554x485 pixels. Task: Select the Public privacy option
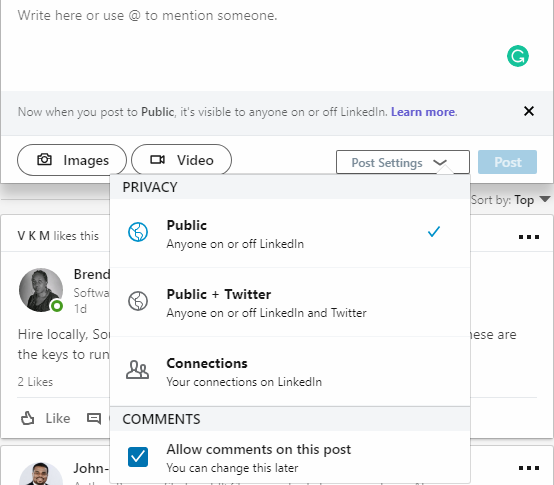(290, 233)
